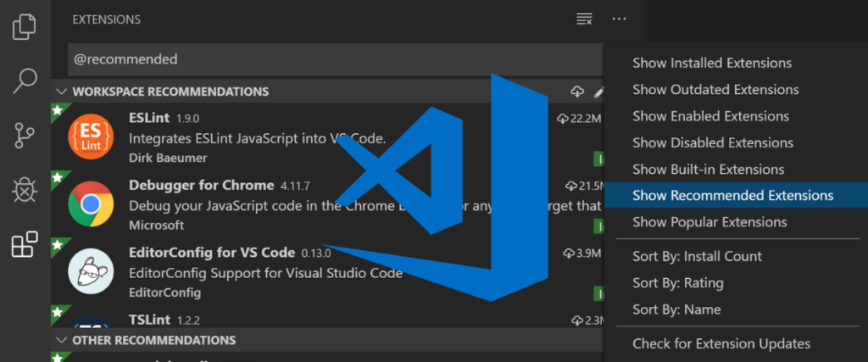
Task: Open Debugger for Chrome extension title
Action: coord(202,186)
